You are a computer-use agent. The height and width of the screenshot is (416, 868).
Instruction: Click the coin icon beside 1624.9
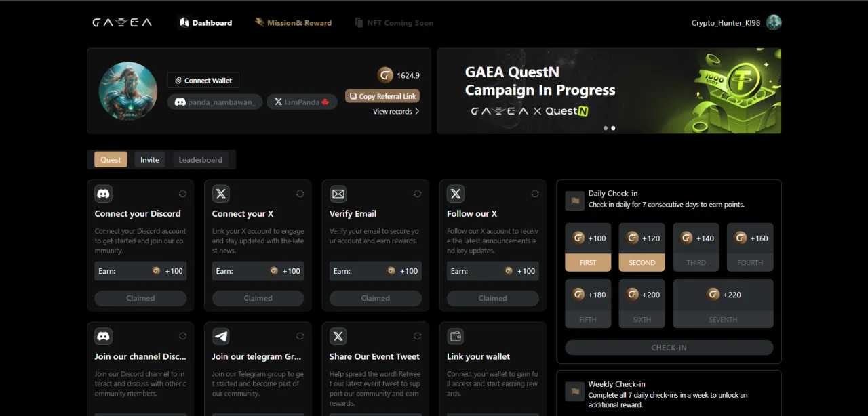(x=385, y=75)
